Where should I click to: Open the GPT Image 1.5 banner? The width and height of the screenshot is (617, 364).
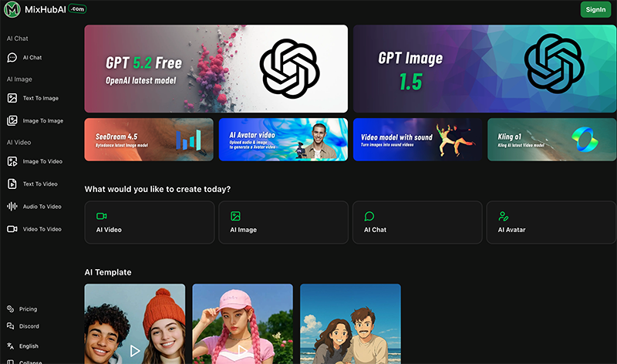pyautogui.click(x=485, y=69)
